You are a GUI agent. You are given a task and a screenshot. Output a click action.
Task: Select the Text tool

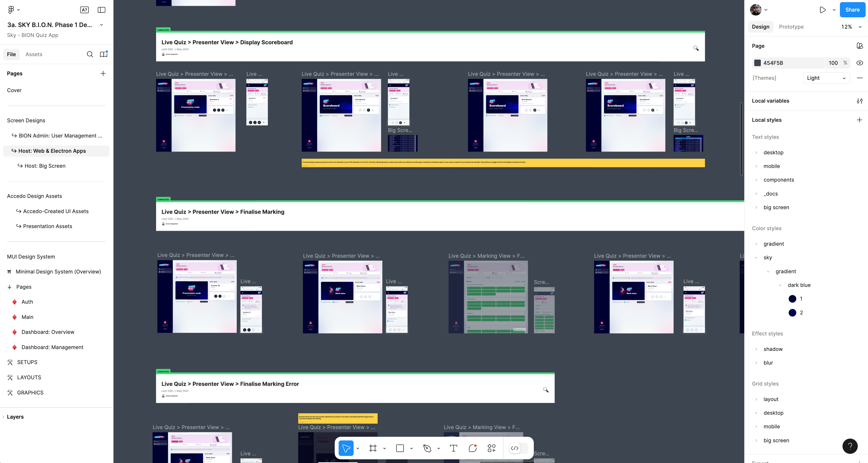[x=453, y=448]
